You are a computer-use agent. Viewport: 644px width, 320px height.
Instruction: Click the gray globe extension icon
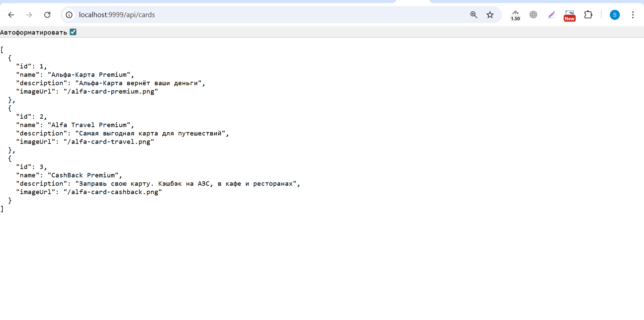coord(533,15)
